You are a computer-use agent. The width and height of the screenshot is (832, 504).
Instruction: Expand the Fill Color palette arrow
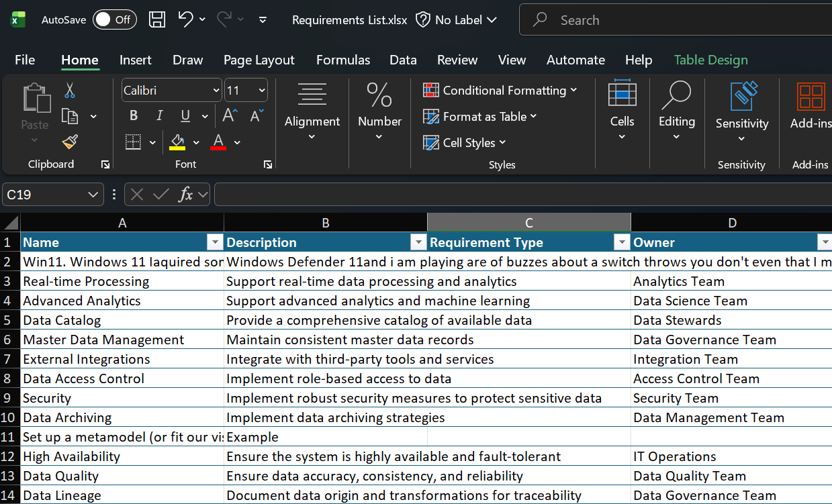[196, 142]
